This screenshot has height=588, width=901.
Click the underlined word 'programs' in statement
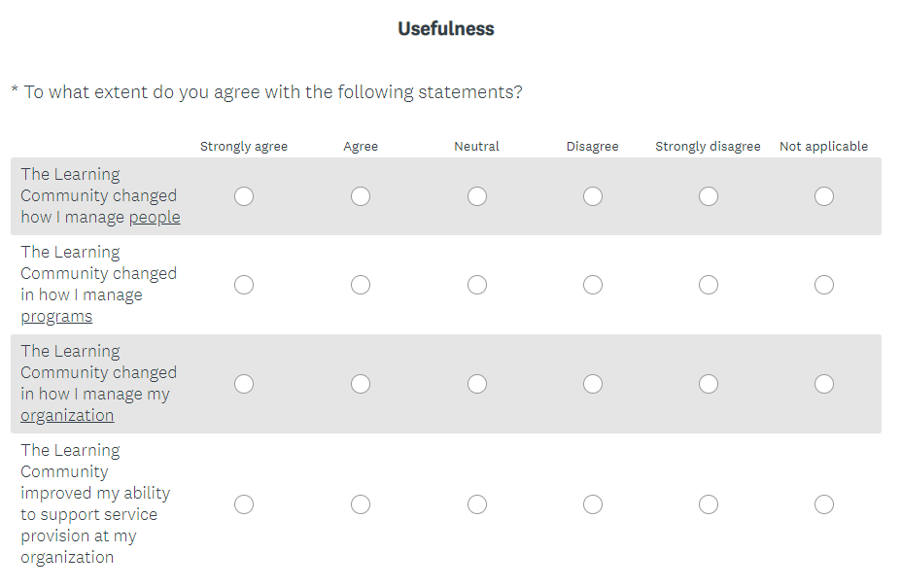tap(56, 317)
